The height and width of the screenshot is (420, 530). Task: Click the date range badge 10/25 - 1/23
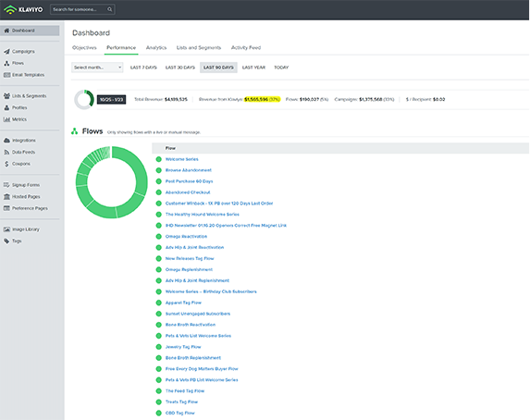coord(112,100)
